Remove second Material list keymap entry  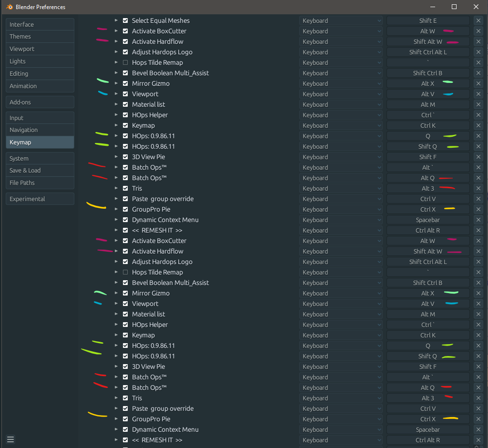click(x=478, y=315)
